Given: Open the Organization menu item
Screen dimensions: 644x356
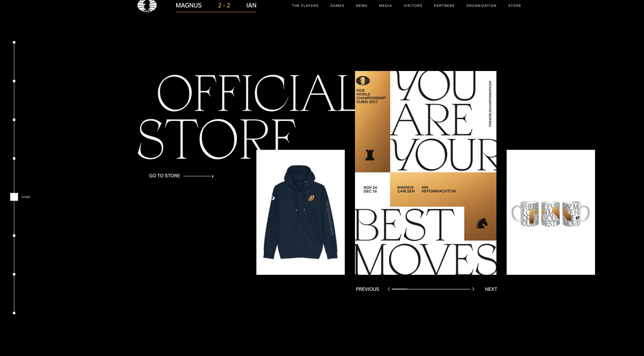Looking at the screenshot, I should tap(481, 6).
